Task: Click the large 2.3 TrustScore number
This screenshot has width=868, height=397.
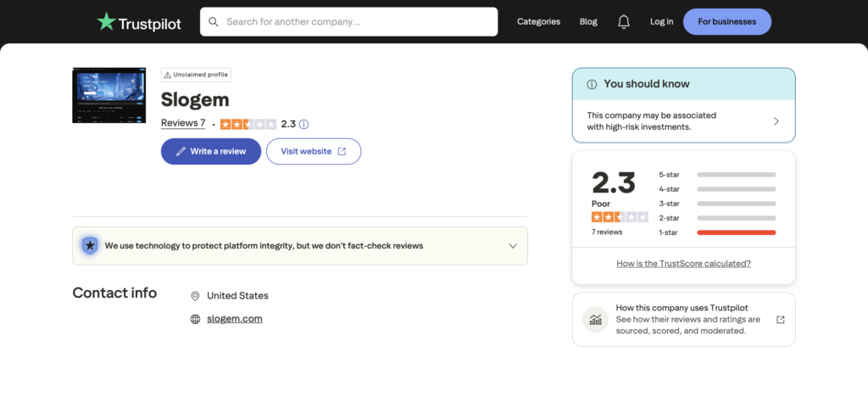Action: [x=614, y=182]
